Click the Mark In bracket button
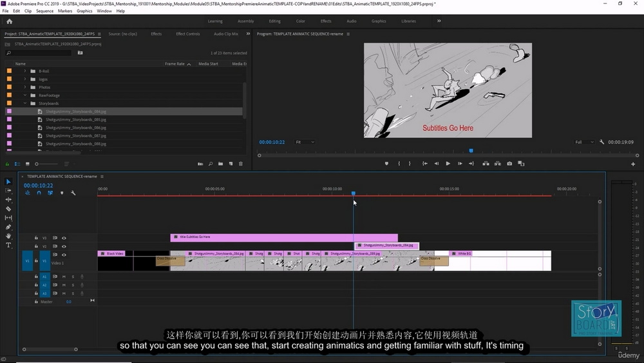 399,164
